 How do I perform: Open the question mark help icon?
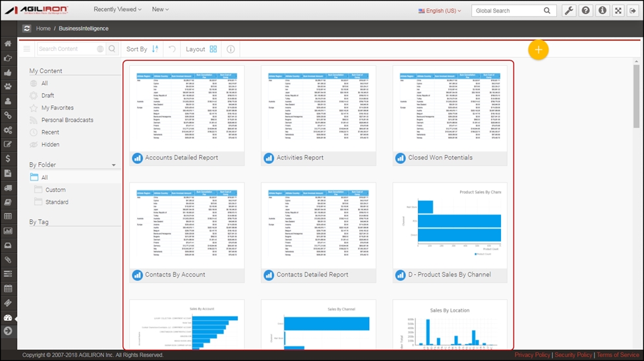point(586,11)
